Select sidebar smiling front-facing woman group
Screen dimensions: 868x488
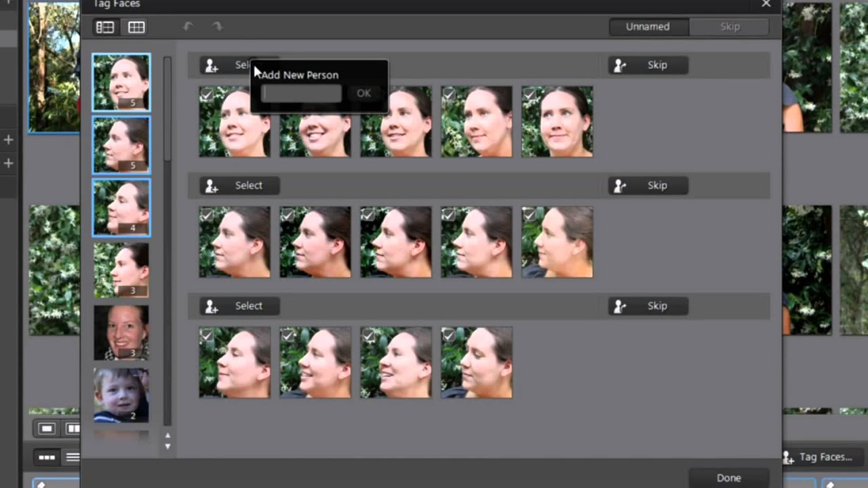(x=121, y=332)
